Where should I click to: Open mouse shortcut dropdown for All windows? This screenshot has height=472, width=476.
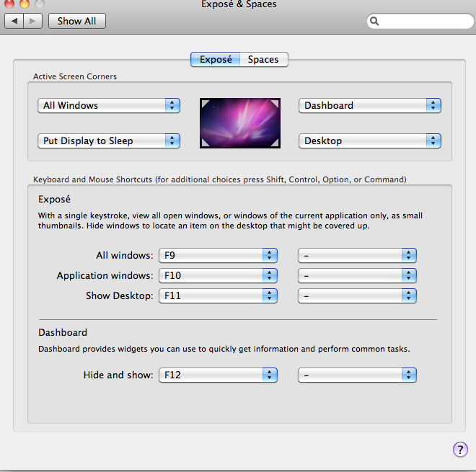(x=357, y=255)
